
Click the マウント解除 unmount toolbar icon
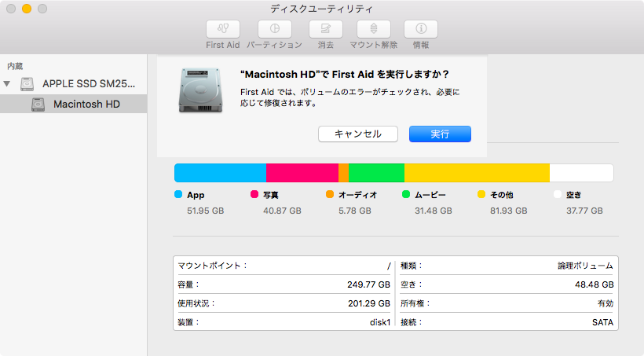(374, 29)
